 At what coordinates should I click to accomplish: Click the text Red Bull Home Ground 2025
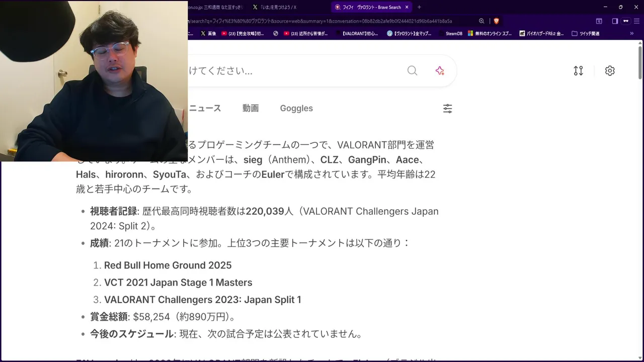[168, 265]
